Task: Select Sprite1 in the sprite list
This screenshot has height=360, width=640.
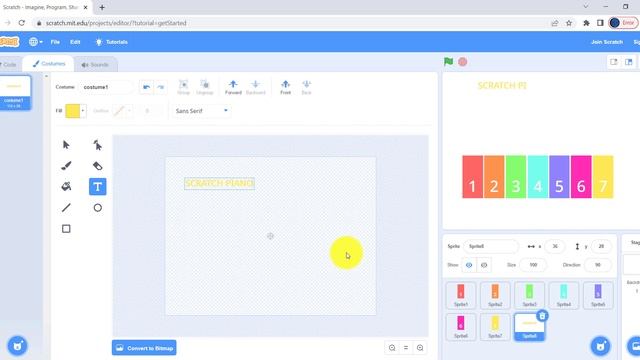Action: (x=461, y=295)
